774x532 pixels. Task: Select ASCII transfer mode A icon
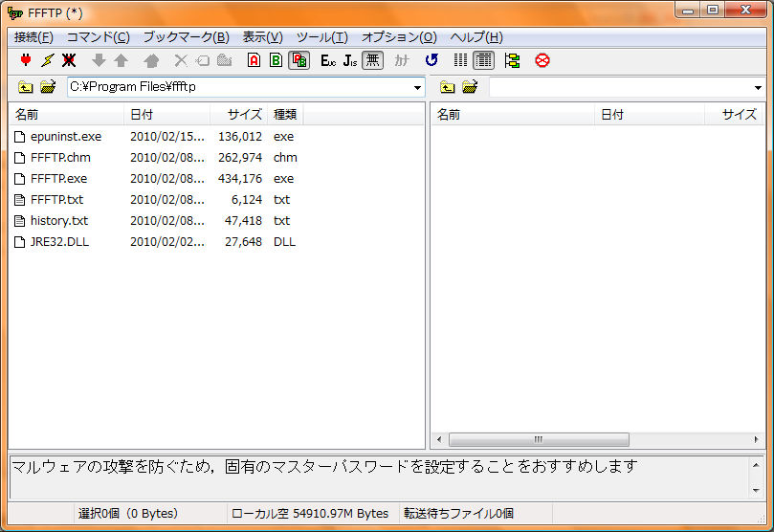click(x=254, y=60)
